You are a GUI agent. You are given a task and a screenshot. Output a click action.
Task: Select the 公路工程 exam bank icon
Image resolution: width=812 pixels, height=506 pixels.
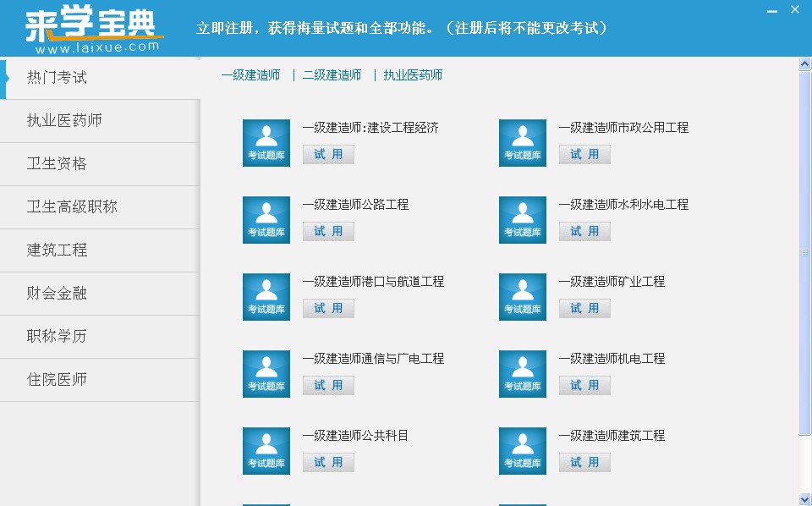(x=266, y=219)
